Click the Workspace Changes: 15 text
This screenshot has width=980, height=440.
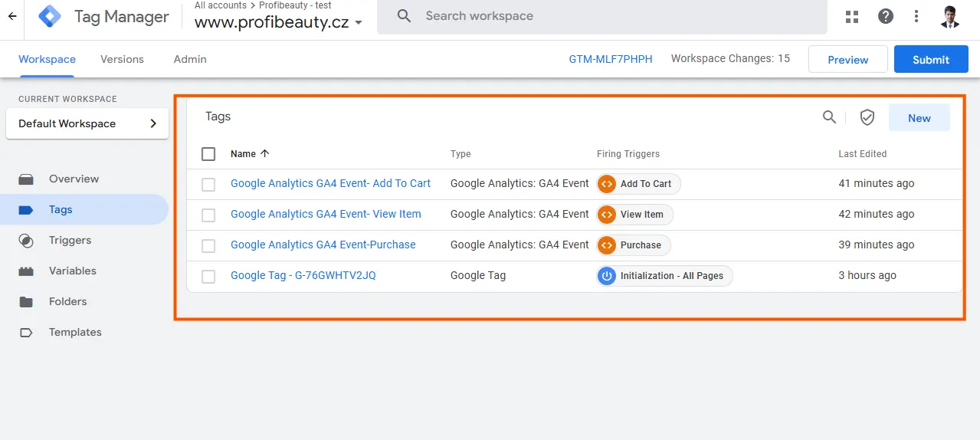tap(730, 58)
